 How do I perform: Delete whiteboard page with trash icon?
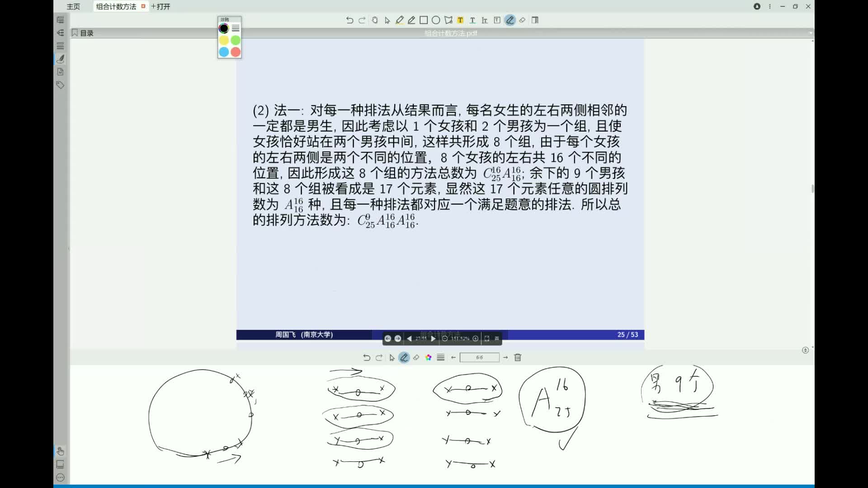click(x=518, y=357)
